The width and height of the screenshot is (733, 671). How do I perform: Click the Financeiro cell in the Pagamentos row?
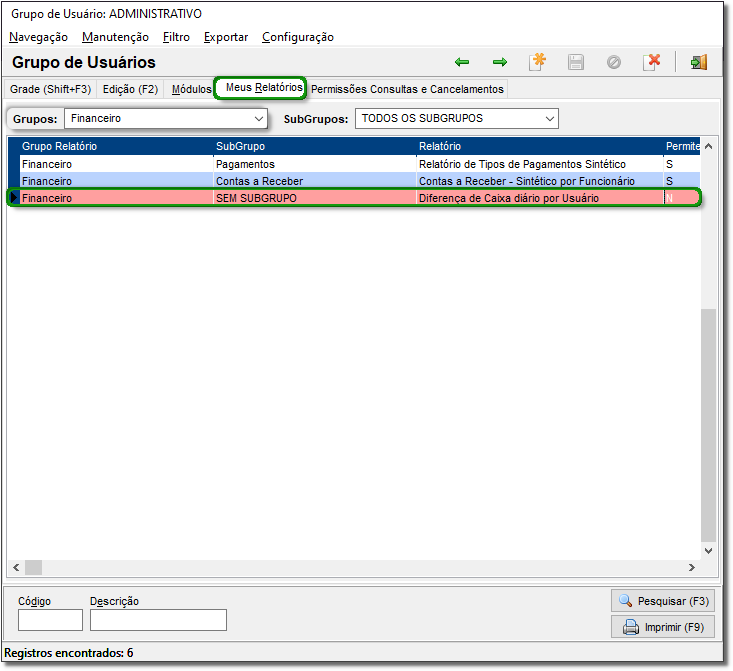coord(117,164)
